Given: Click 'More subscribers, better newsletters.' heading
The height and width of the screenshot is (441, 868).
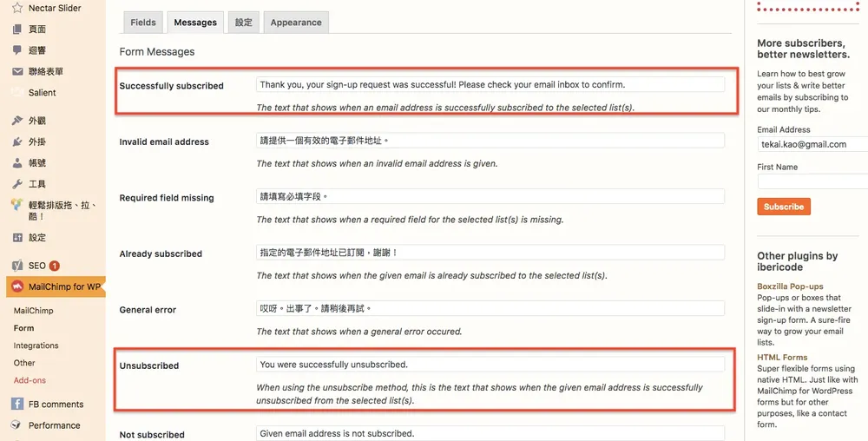Looking at the screenshot, I should click(803, 49).
